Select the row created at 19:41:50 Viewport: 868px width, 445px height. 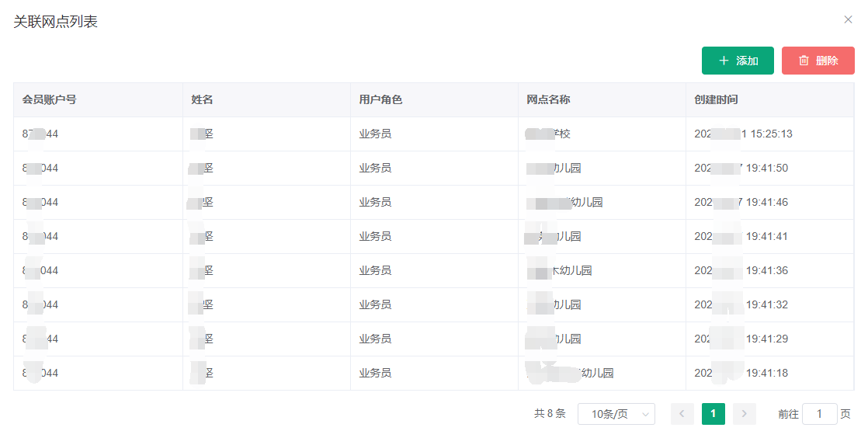coord(433,168)
